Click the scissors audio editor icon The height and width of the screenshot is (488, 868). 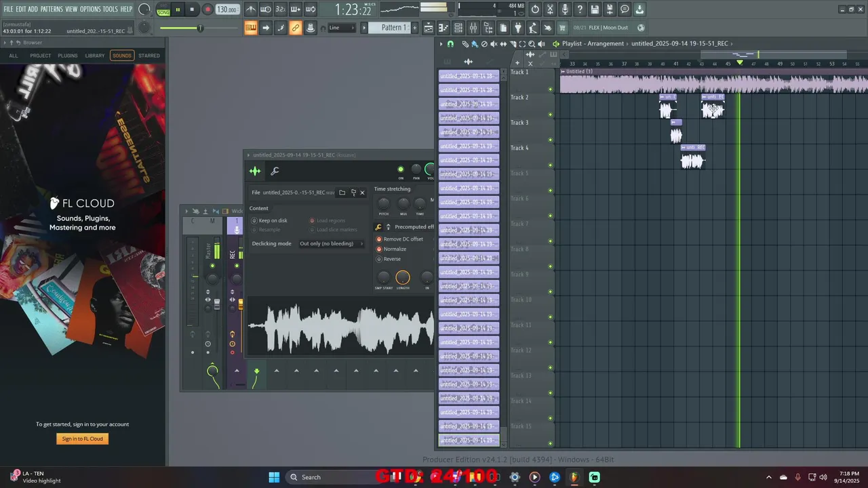(550, 9)
